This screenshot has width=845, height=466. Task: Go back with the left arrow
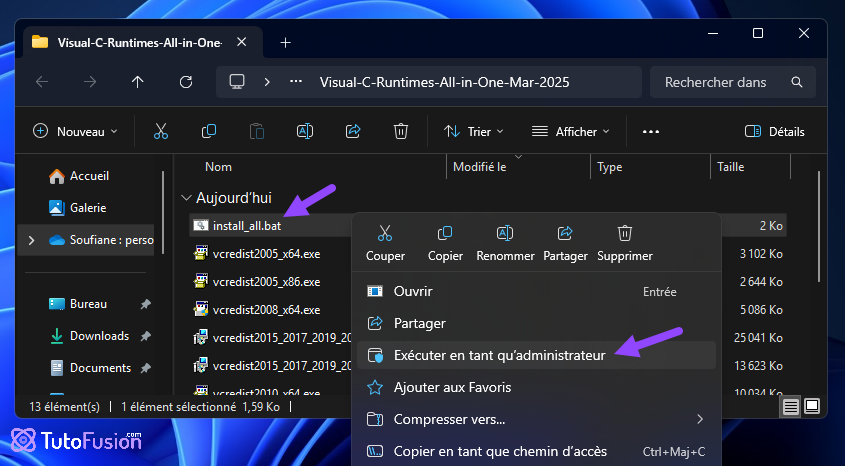click(41, 82)
